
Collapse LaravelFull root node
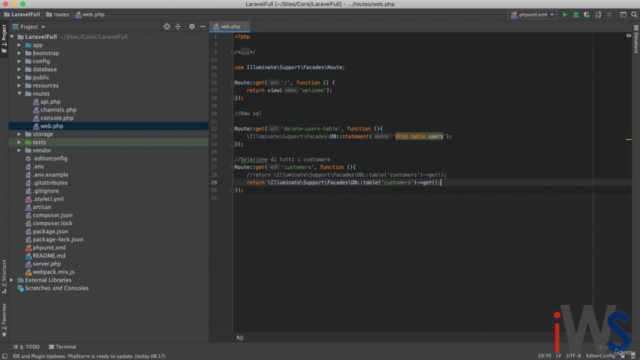tap(11, 37)
